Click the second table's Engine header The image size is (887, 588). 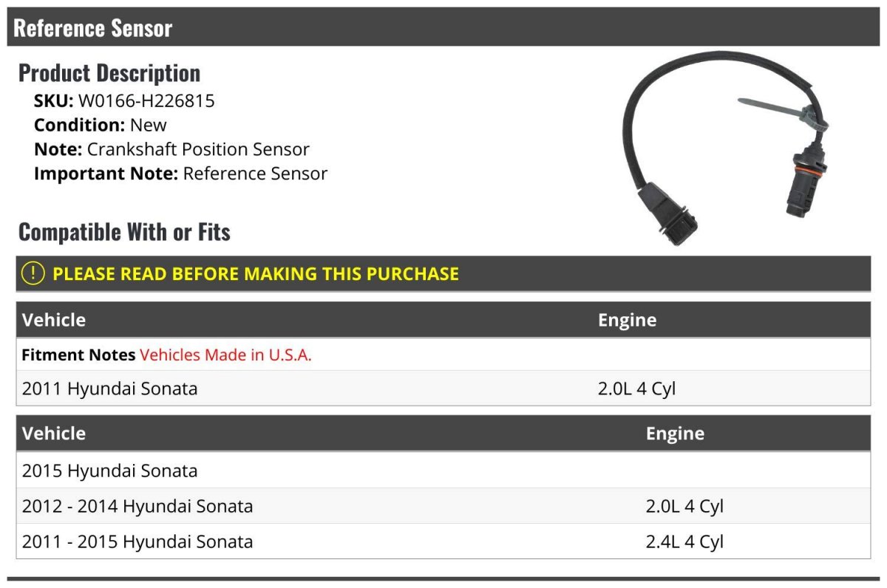675,433
